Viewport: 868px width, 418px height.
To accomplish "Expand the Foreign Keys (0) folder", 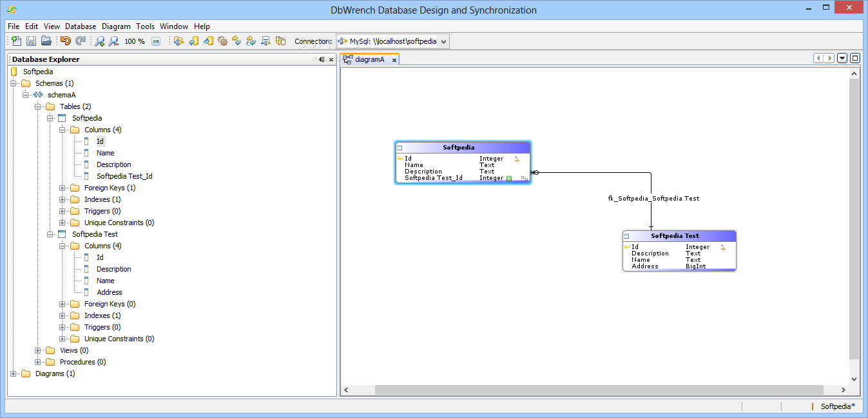I will (63, 304).
